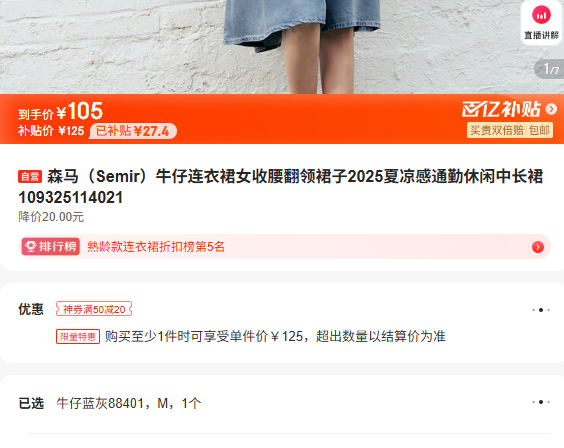Tap the 降价20.00元 price drop note

pos(51,217)
